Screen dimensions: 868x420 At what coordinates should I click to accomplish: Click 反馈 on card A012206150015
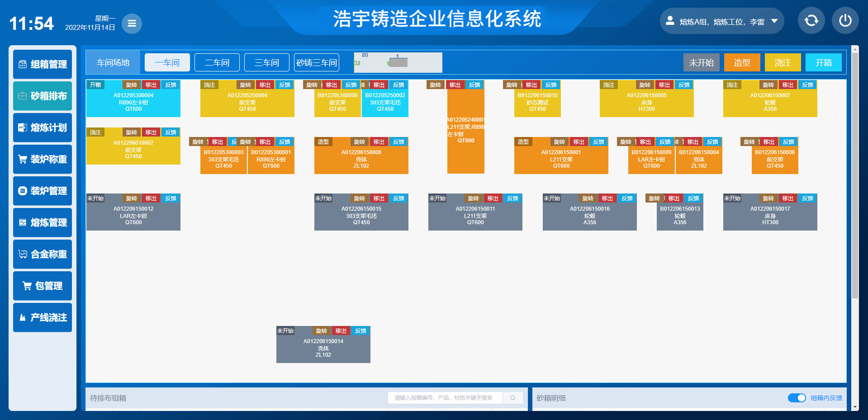tap(398, 198)
